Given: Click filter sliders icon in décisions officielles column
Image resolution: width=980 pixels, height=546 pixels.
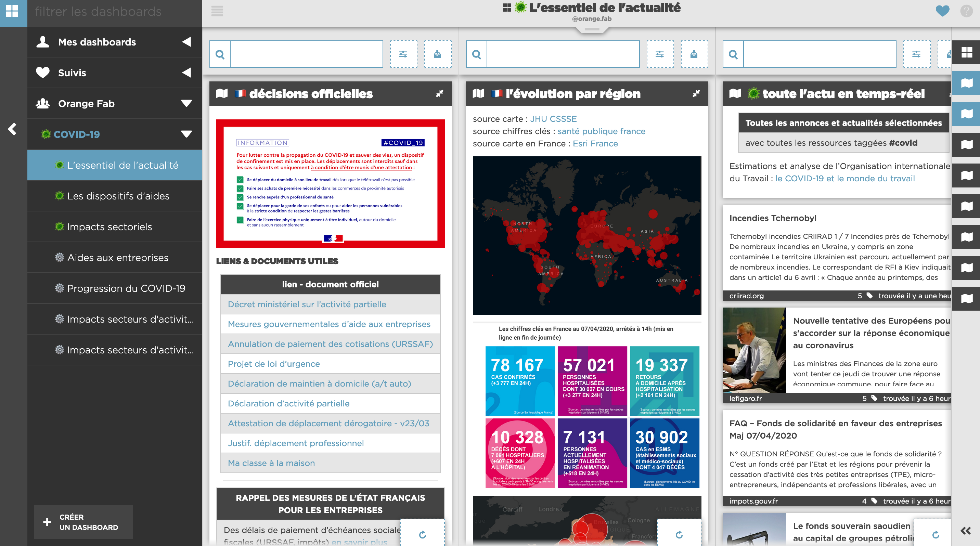Looking at the screenshot, I should [x=403, y=54].
